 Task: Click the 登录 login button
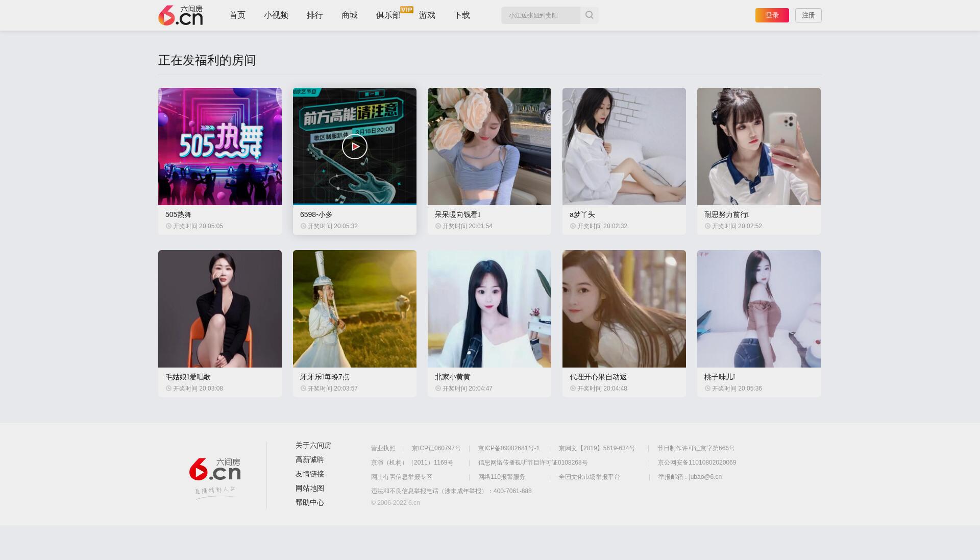point(772,15)
